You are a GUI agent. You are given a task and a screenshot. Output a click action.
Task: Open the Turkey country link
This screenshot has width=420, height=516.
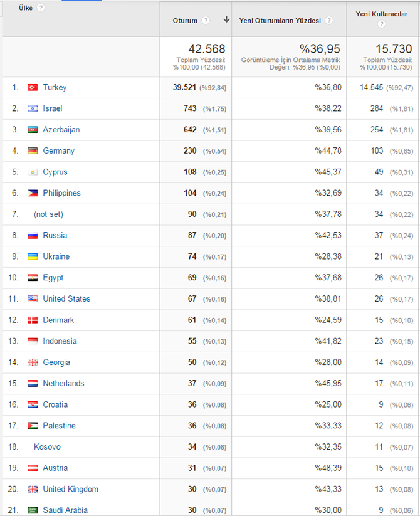55,88
